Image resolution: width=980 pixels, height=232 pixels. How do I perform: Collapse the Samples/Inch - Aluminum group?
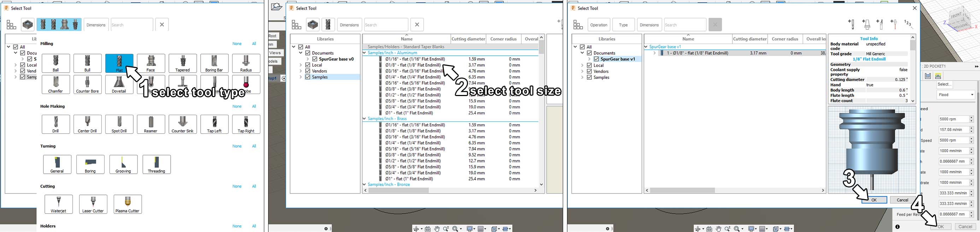[x=365, y=53]
